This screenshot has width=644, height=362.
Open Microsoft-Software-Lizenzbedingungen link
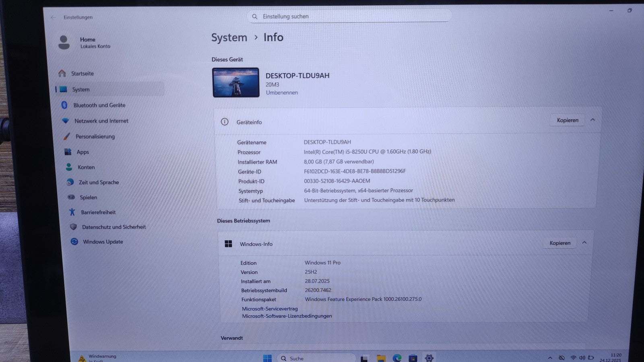(287, 316)
